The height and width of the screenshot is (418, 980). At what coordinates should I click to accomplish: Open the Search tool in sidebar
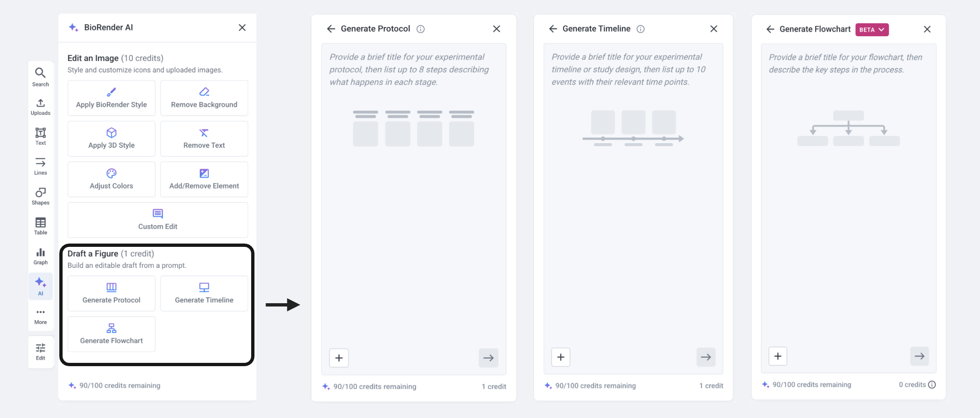coord(40,77)
